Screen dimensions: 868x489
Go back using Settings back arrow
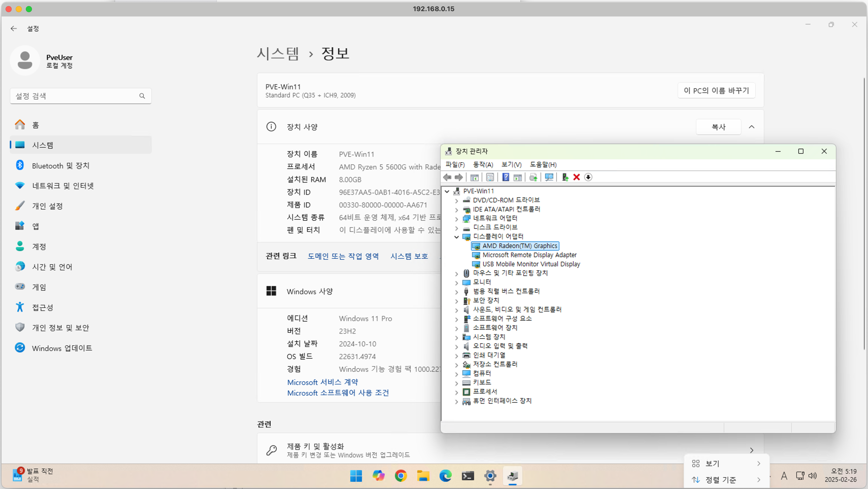point(13,29)
